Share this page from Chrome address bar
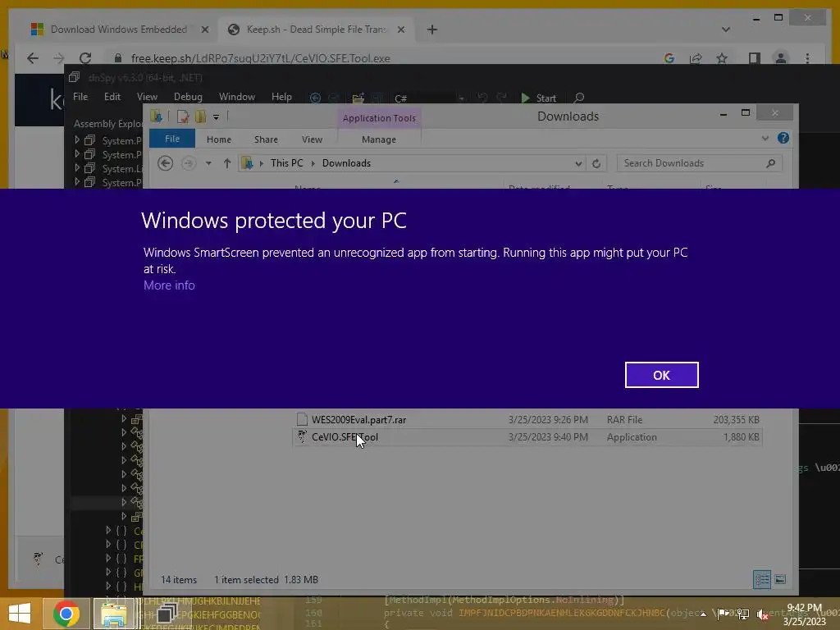The height and width of the screenshot is (630, 840). click(696, 58)
